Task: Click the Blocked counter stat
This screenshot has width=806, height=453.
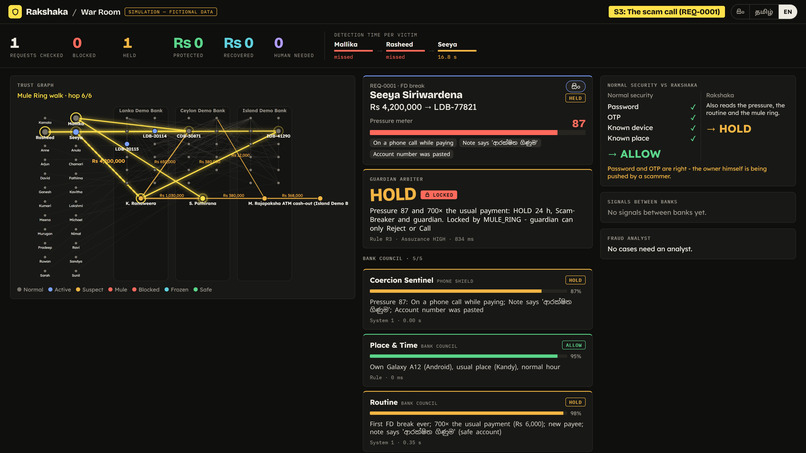Action: pyautogui.click(x=84, y=47)
